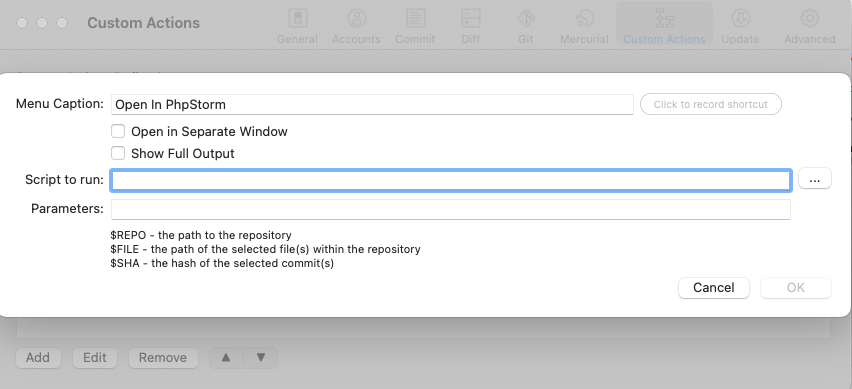Click the $SHA description text

(x=222, y=263)
